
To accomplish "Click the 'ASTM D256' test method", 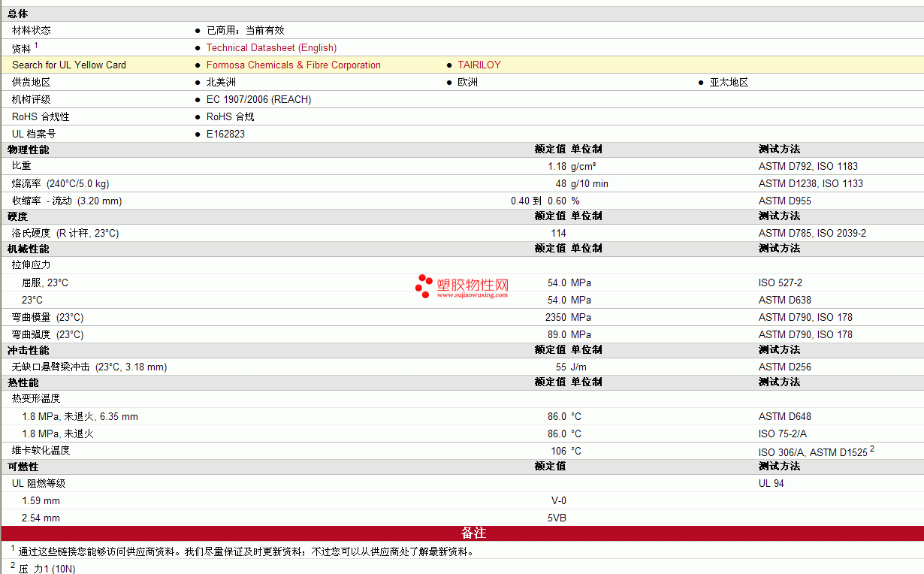I will [x=785, y=367].
